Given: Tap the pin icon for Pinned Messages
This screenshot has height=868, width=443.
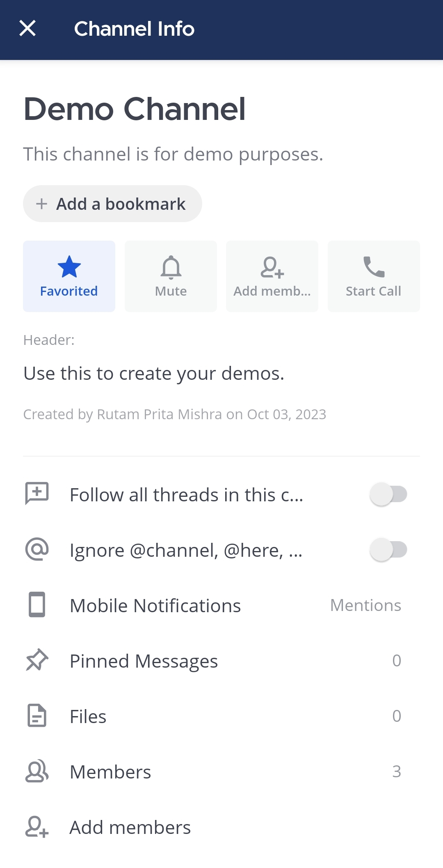Looking at the screenshot, I should pos(37,660).
